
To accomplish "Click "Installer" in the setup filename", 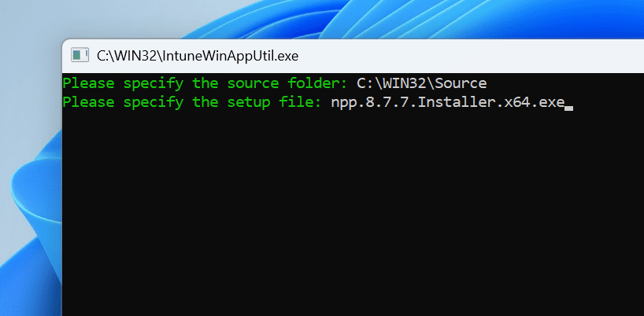I will 453,102.
